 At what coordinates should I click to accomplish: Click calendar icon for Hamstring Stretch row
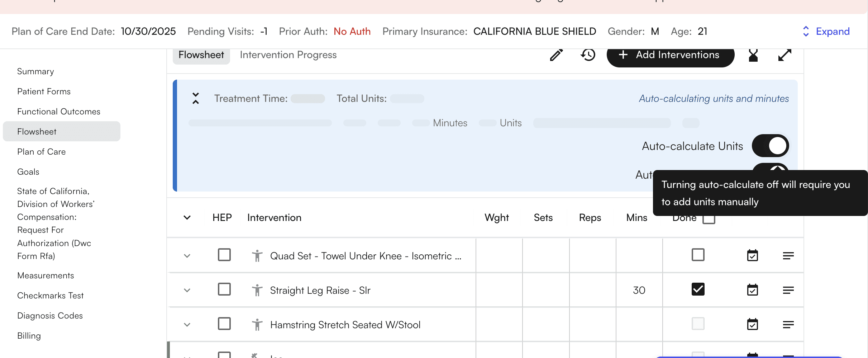(752, 325)
